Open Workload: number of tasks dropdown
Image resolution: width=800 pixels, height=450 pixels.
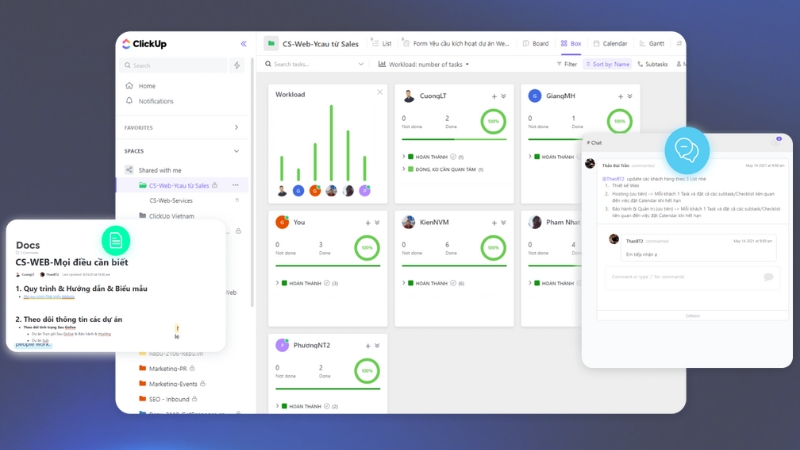pos(424,64)
